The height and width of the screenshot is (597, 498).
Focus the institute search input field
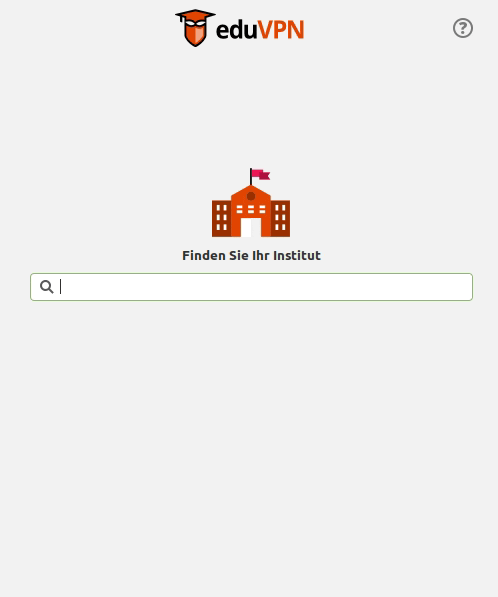click(x=251, y=287)
